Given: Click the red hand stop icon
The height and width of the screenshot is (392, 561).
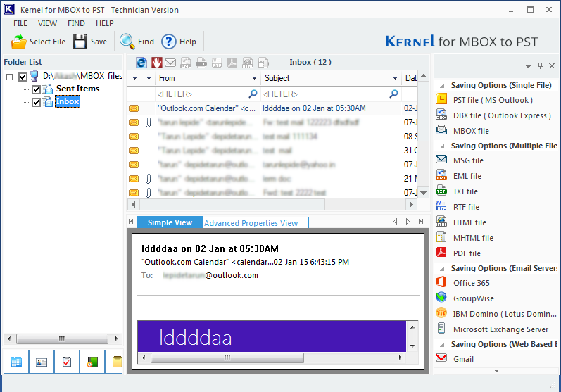Looking at the screenshot, I should [x=156, y=63].
